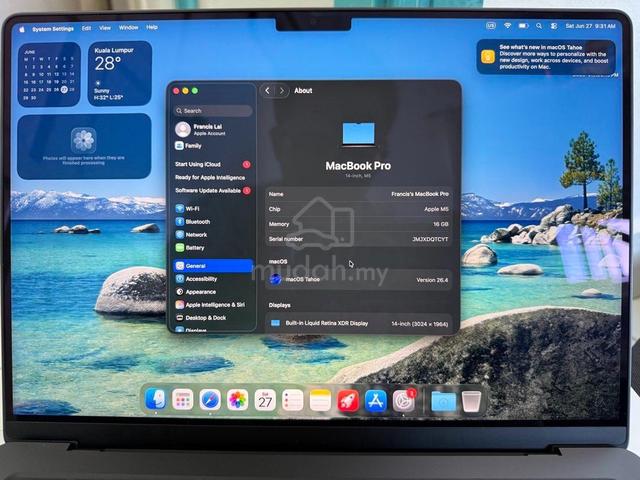Open Network settings in sidebar
The image size is (640, 480).
coord(213,235)
